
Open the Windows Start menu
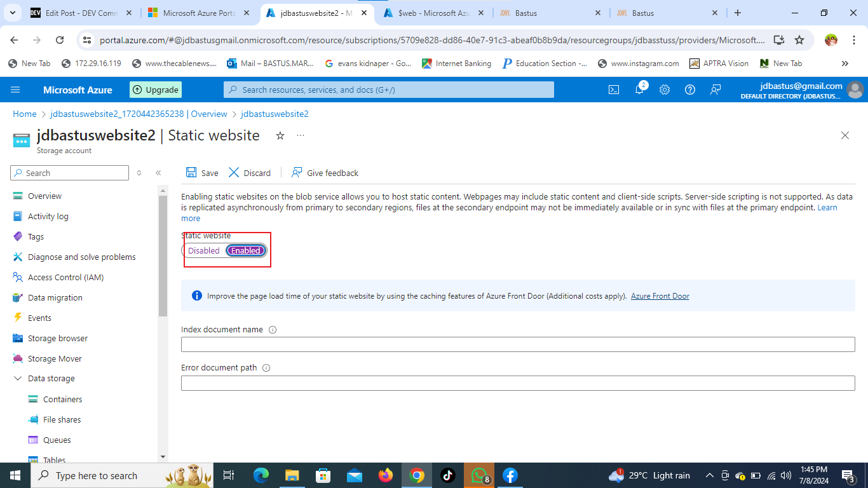coord(15,475)
